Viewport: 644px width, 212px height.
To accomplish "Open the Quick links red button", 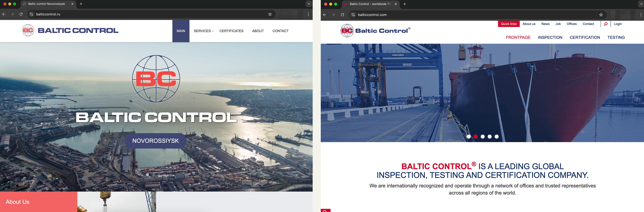I will [x=509, y=24].
